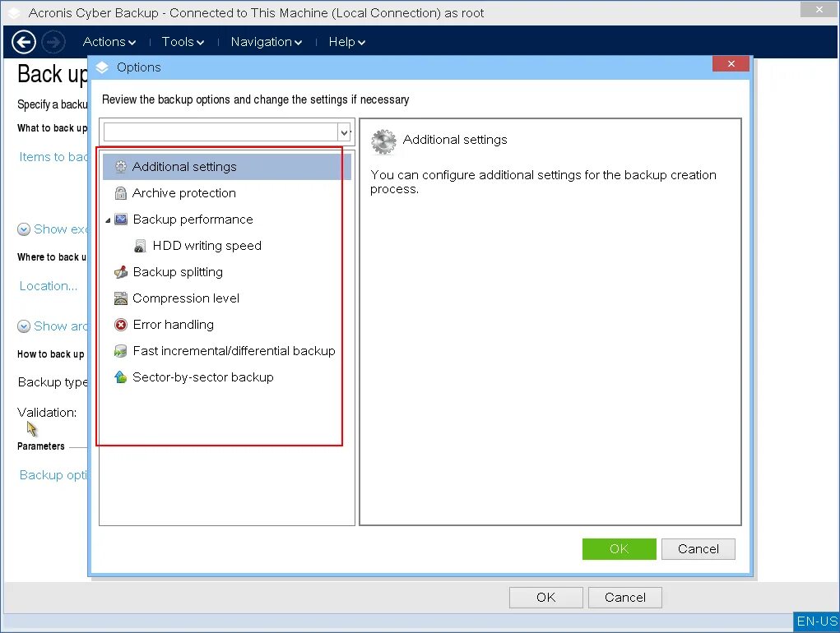
Task: Confirm with green OK button in Options
Action: pos(619,549)
